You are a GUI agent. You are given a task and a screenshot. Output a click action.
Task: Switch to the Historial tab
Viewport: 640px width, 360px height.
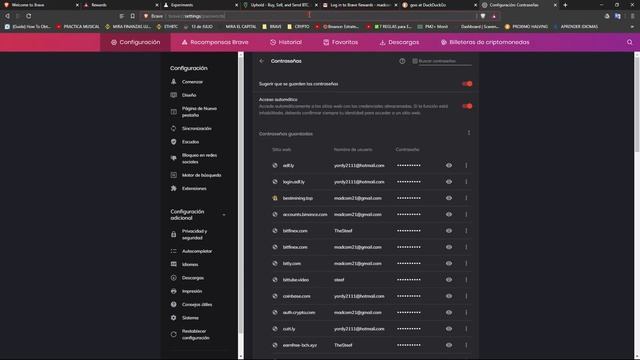[x=286, y=42]
